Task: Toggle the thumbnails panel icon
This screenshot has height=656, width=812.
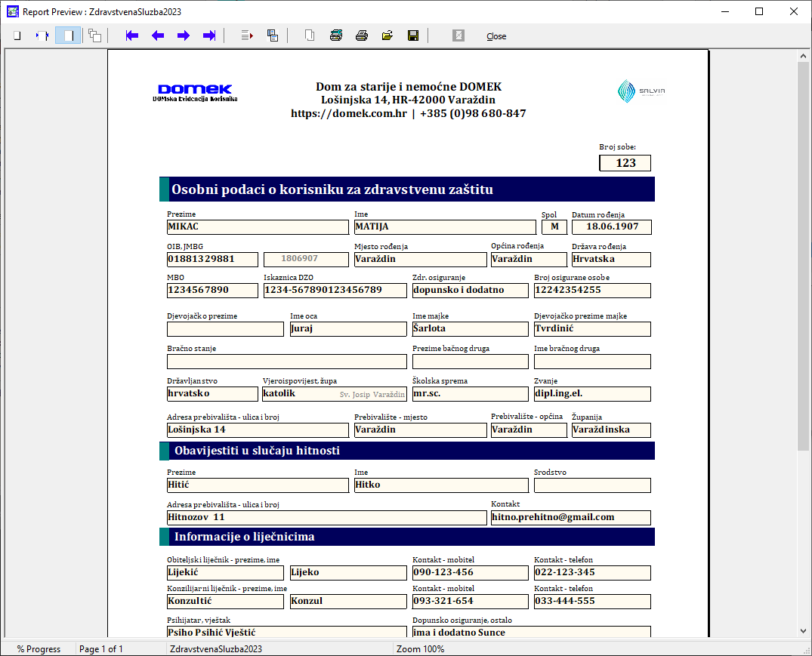Action: click(273, 35)
